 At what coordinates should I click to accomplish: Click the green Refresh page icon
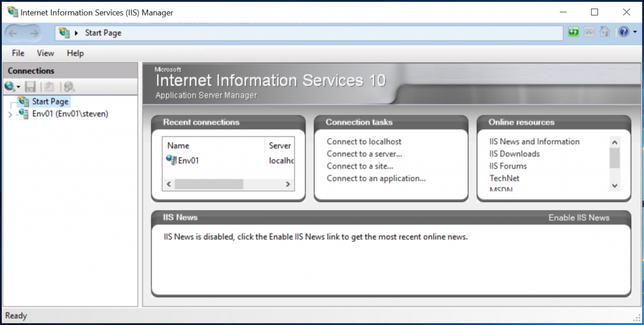click(x=574, y=31)
